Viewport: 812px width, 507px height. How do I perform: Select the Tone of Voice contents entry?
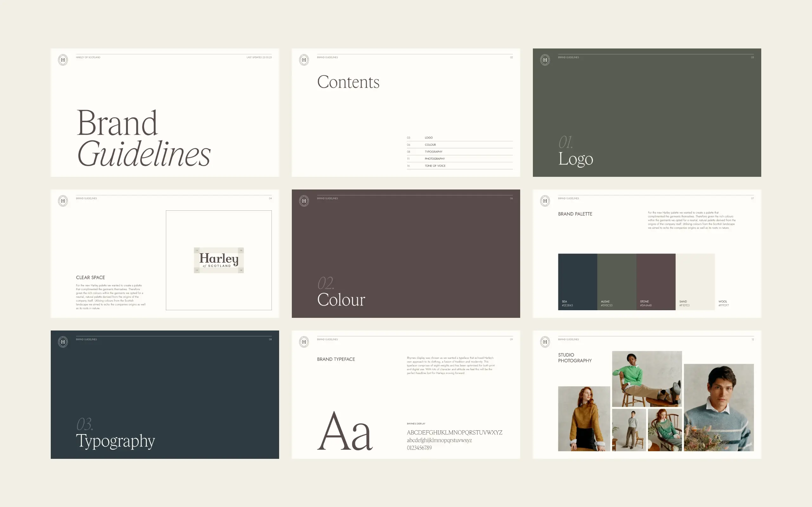[x=435, y=166]
